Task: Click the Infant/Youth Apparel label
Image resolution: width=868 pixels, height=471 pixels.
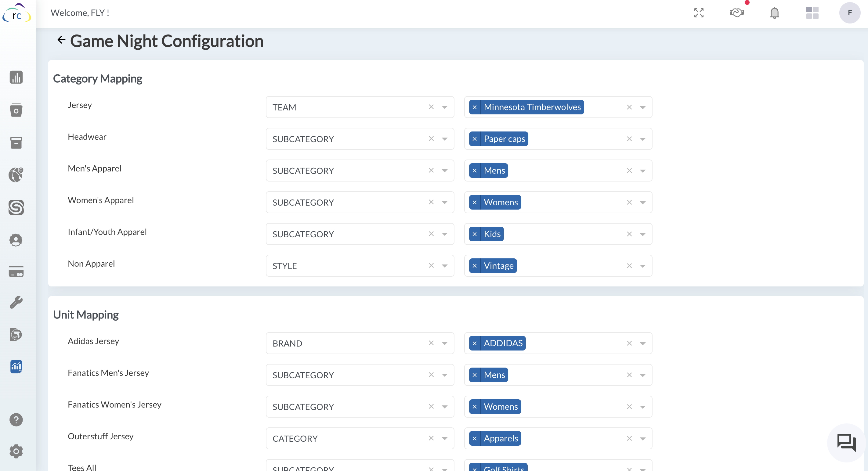Action: [107, 232]
